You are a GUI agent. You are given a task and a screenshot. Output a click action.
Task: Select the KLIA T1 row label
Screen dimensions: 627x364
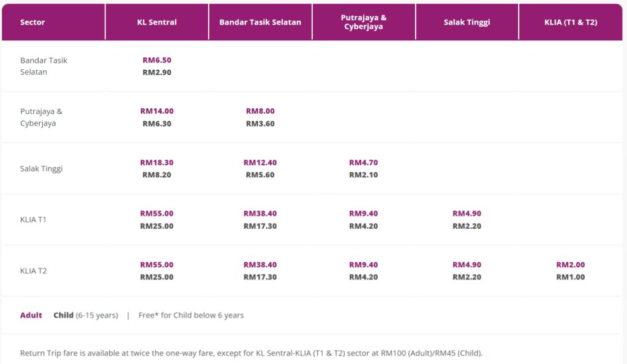33,220
